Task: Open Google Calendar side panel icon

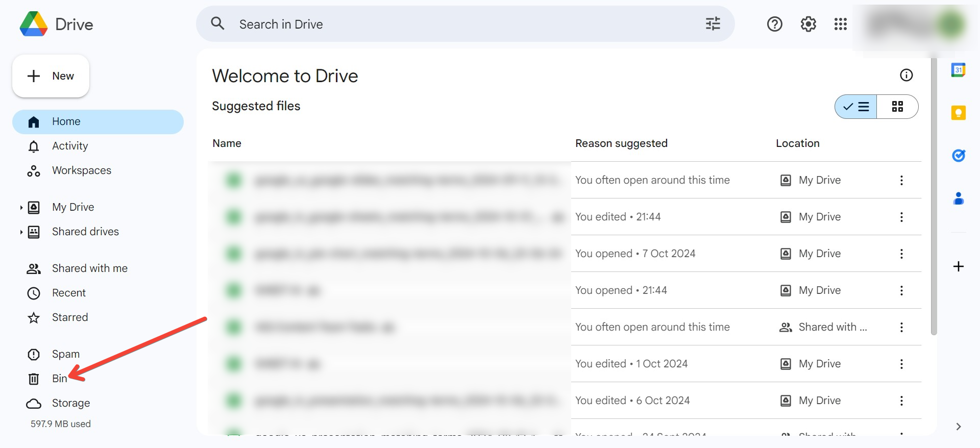Action: click(x=958, y=70)
